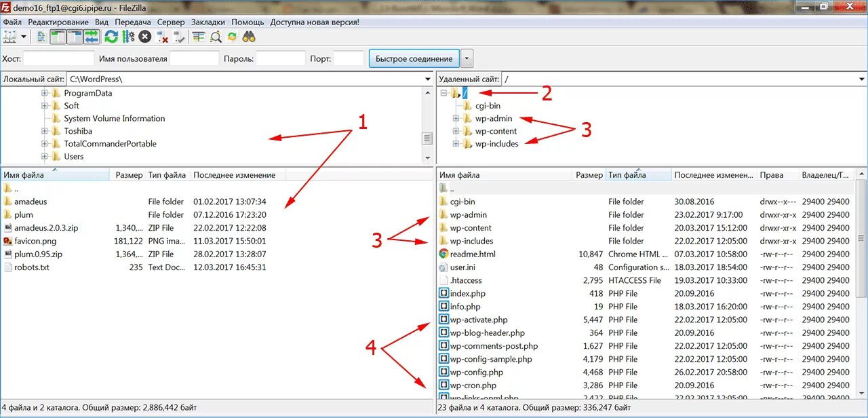Disconnect from server via red-X icon
Screen dimensions: 868x418
click(162, 37)
